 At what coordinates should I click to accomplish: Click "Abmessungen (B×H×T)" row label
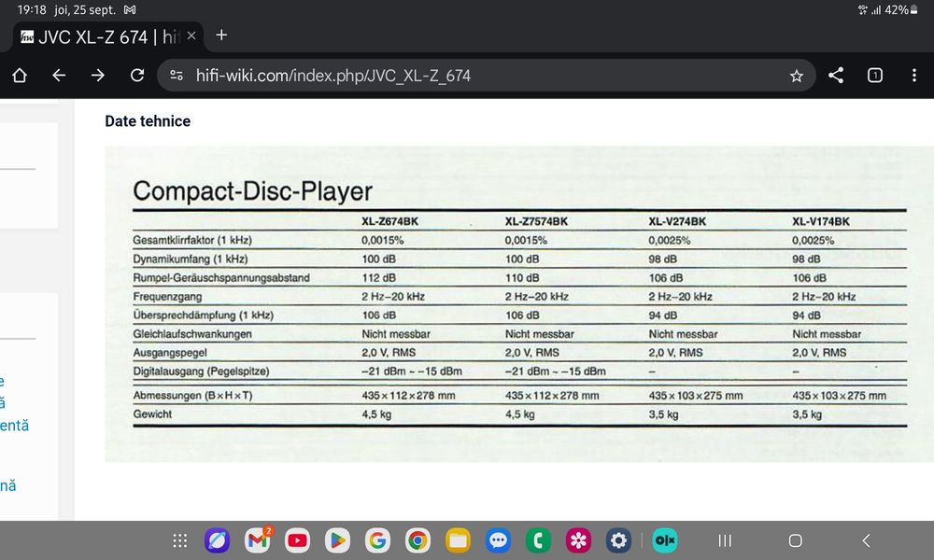coord(192,395)
